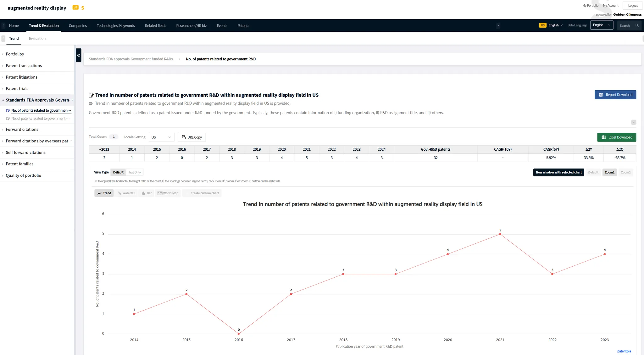Select the Waterfall chart type
This screenshot has width=644, height=355.
point(126,193)
